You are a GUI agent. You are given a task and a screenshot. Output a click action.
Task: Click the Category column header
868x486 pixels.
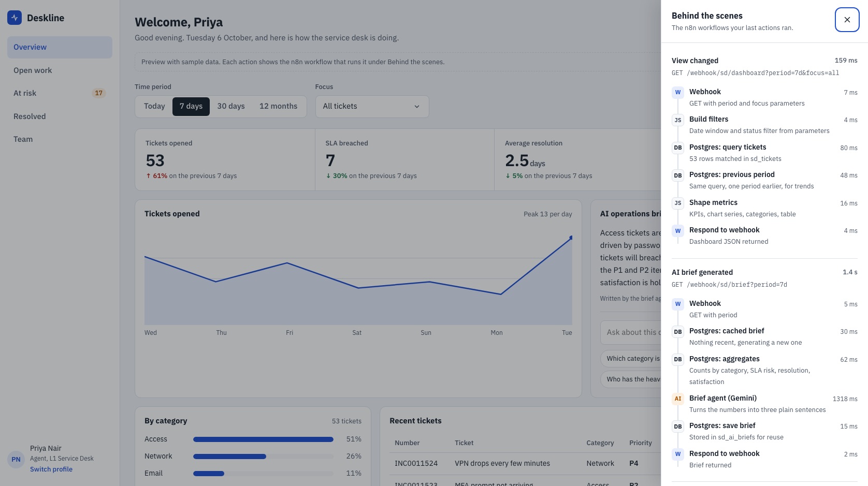tap(600, 443)
